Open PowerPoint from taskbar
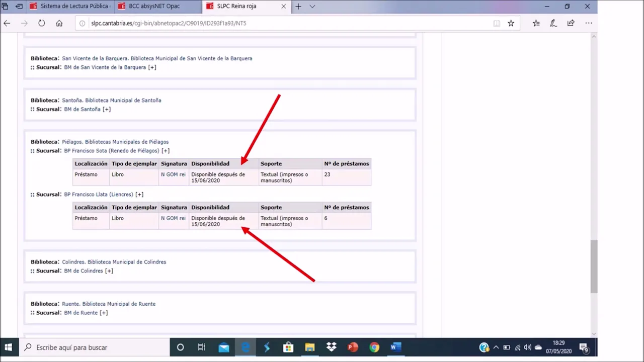The width and height of the screenshot is (644, 362). pyautogui.click(x=353, y=347)
